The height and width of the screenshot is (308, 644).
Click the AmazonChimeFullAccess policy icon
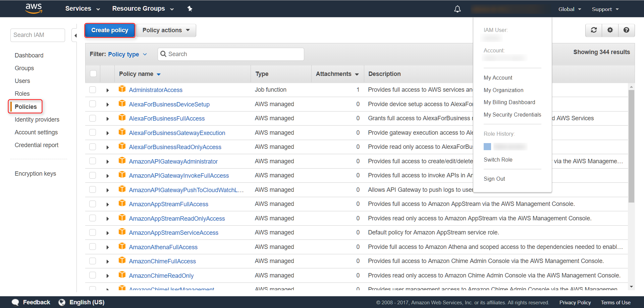(x=122, y=260)
